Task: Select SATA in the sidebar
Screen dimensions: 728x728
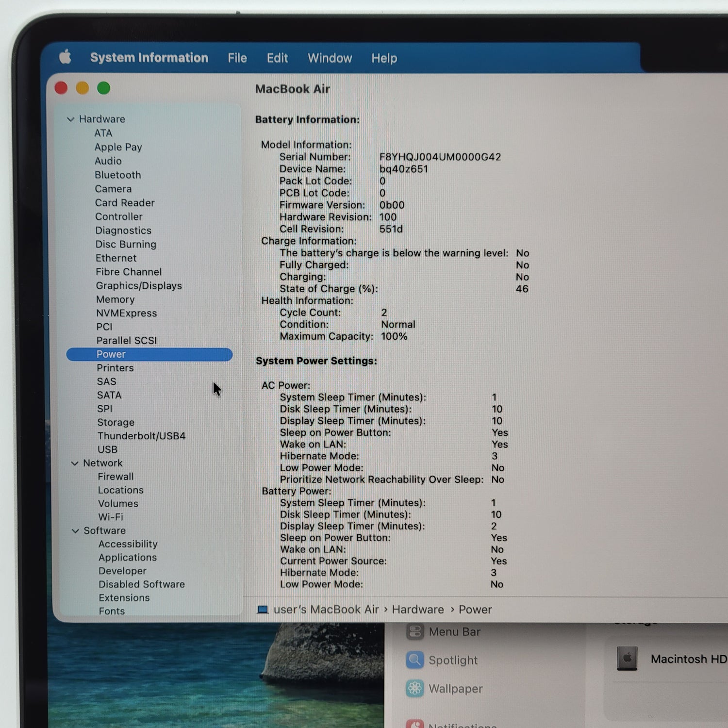Action: pyautogui.click(x=109, y=395)
